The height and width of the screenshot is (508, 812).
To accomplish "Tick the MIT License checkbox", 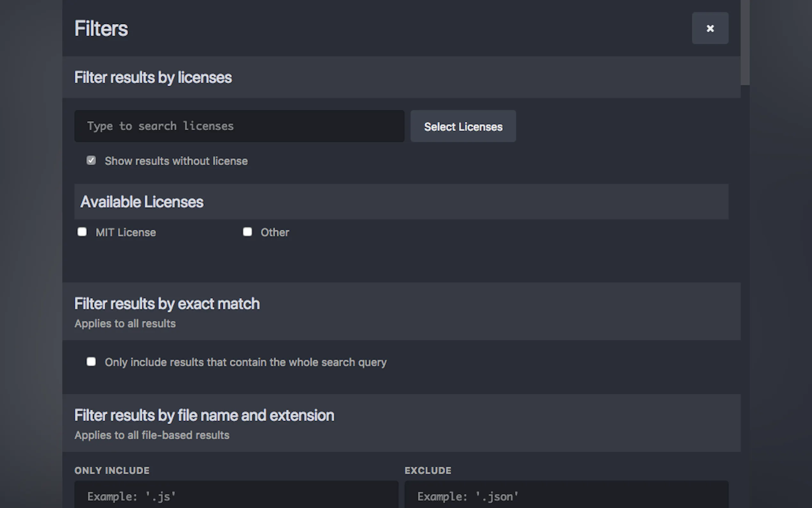I will pyautogui.click(x=82, y=232).
